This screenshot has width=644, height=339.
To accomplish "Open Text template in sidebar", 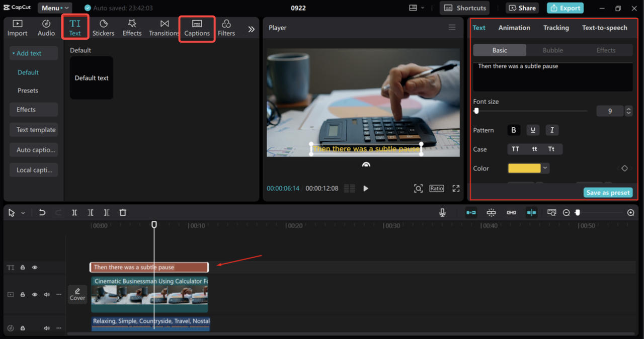I will pos(34,130).
